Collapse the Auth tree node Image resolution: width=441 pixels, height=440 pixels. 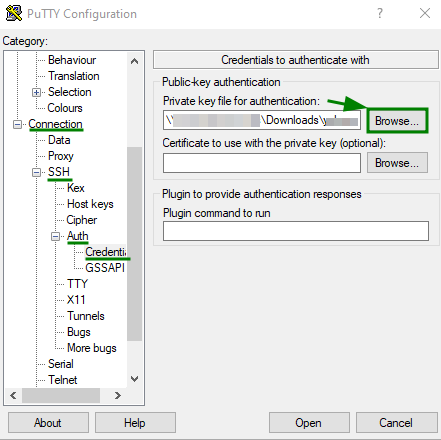(x=55, y=237)
